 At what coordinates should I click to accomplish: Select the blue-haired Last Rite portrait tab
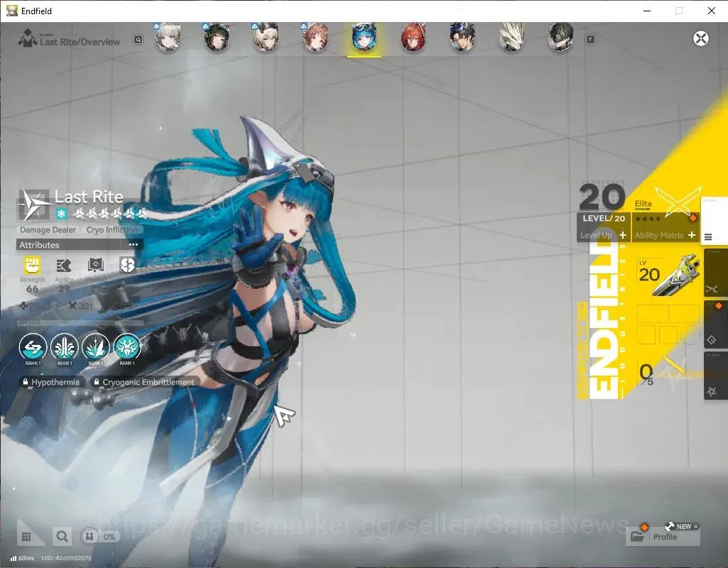coord(364,37)
